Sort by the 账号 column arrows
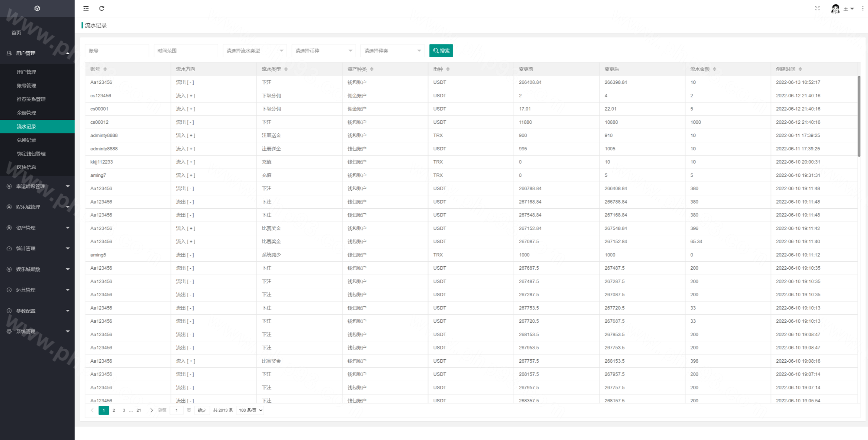This screenshot has height=440, width=868. [105, 69]
